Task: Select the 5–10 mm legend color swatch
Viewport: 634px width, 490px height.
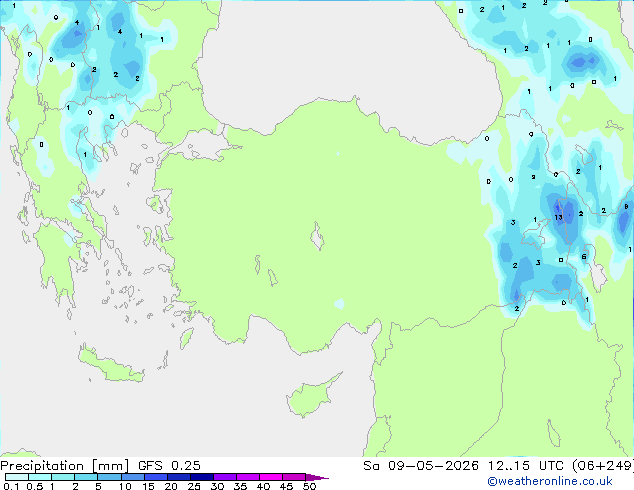Action: pyautogui.click(x=110, y=477)
